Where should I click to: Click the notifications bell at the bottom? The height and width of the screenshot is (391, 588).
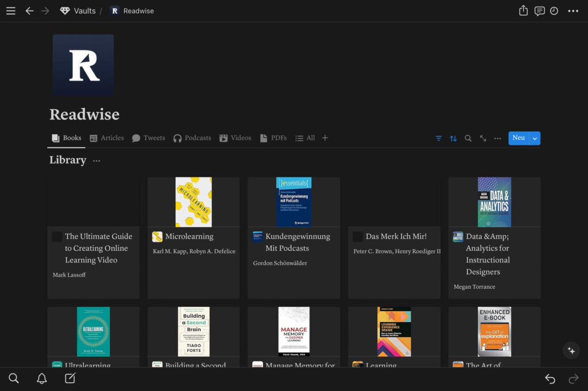(41, 378)
